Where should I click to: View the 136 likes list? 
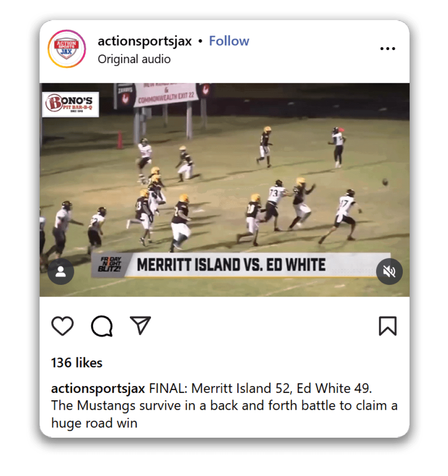pyautogui.click(x=77, y=363)
